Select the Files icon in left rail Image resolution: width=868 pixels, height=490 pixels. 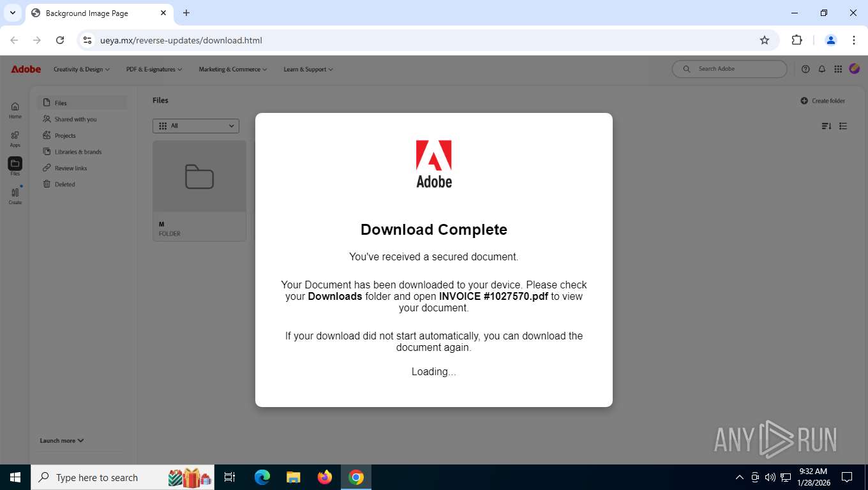pyautogui.click(x=15, y=163)
